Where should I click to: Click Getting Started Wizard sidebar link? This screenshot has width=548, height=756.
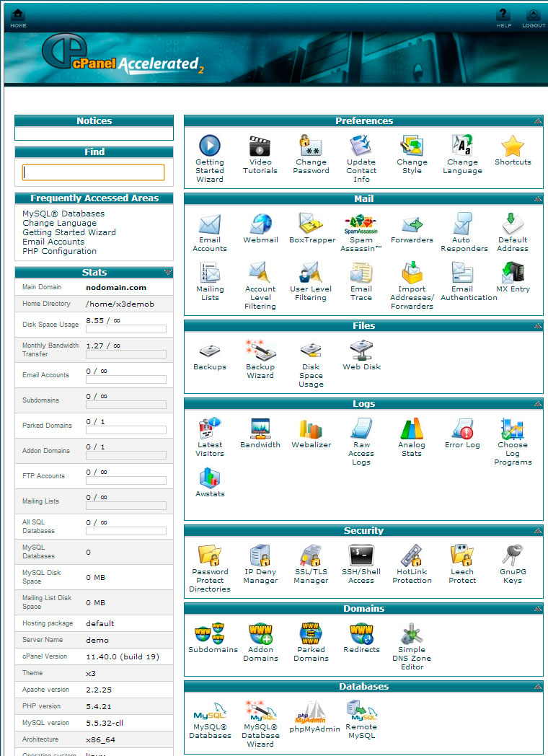coord(69,232)
